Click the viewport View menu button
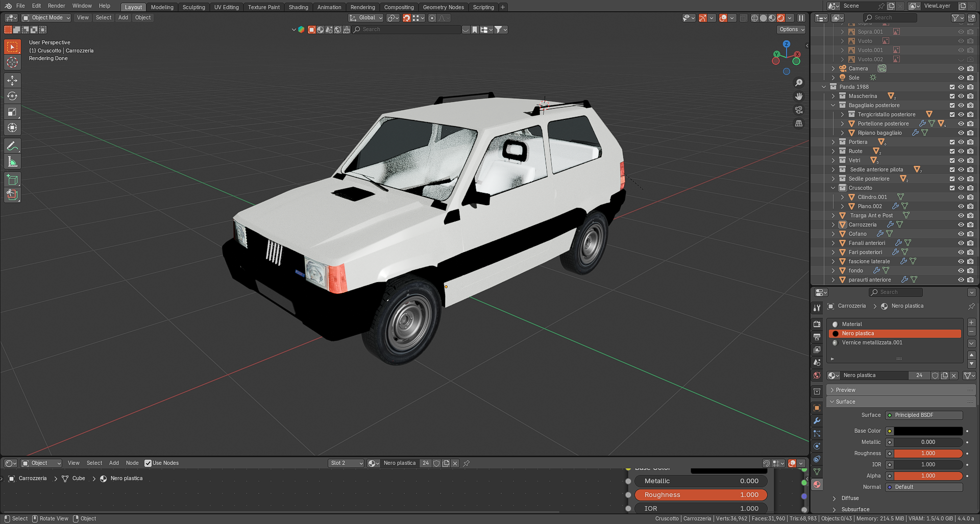 [x=83, y=18]
